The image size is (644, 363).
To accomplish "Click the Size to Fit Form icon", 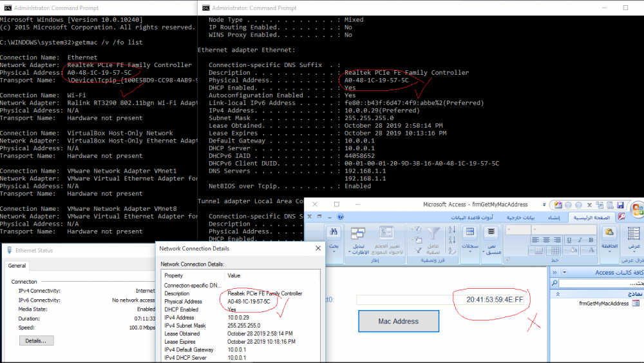I will (386, 233).
